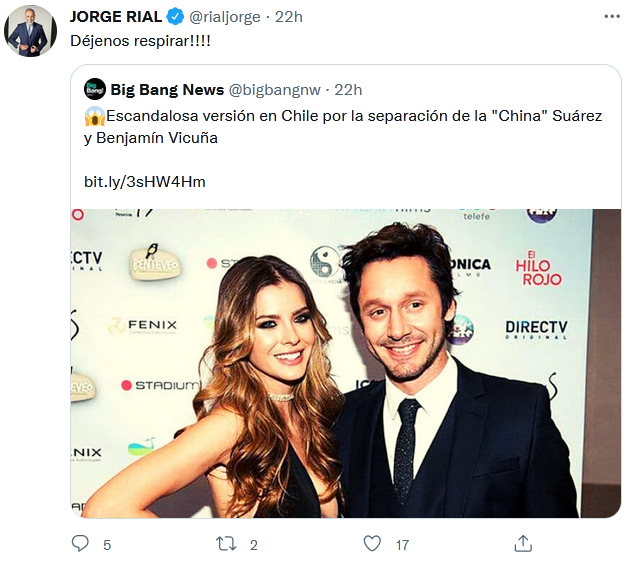This screenshot has height=563, width=635.
Task: Click the @bigbangnw handle
Action: (x=275, y=90)
